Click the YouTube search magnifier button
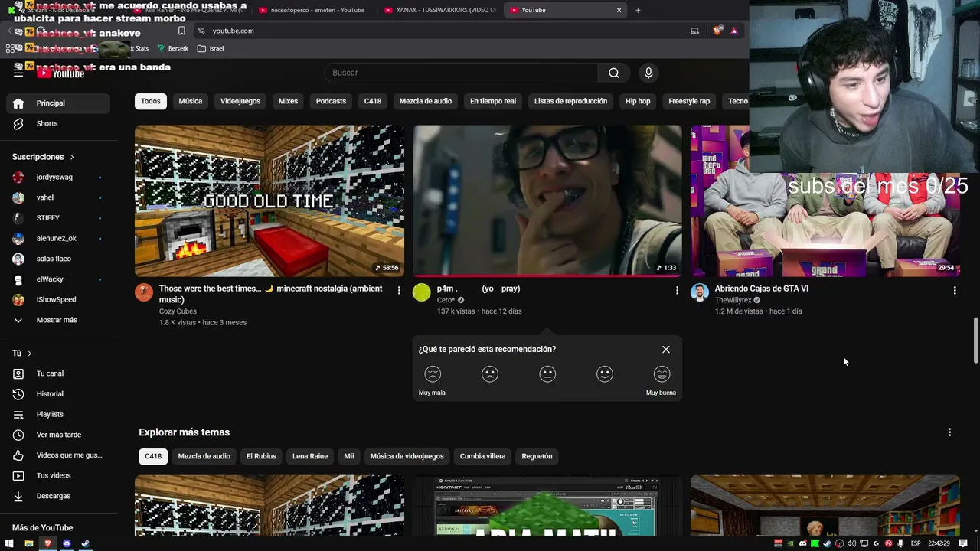This screenshot has height=551, width=980. [614, 73]
